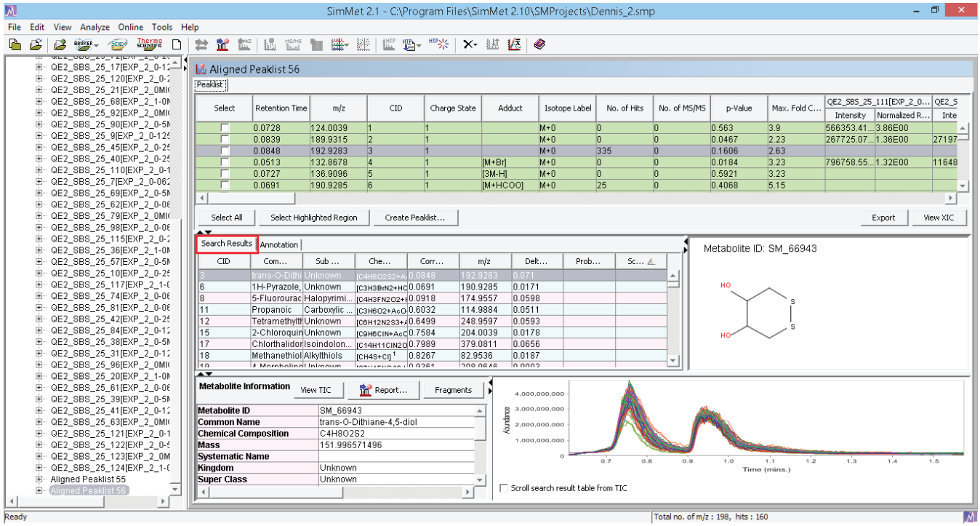Open the File menu
Image resolution: width=980 pixels, height=526 pixels.
click(x=15, y=27)
